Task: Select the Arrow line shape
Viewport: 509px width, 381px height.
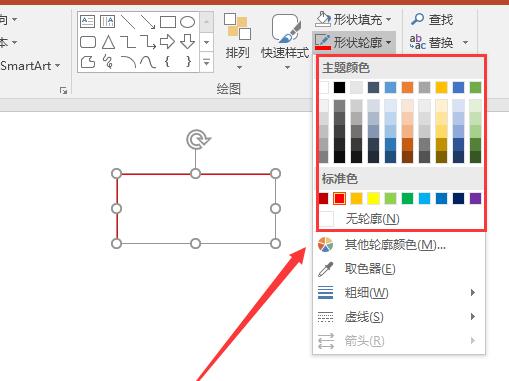Action: pos(148,22)
